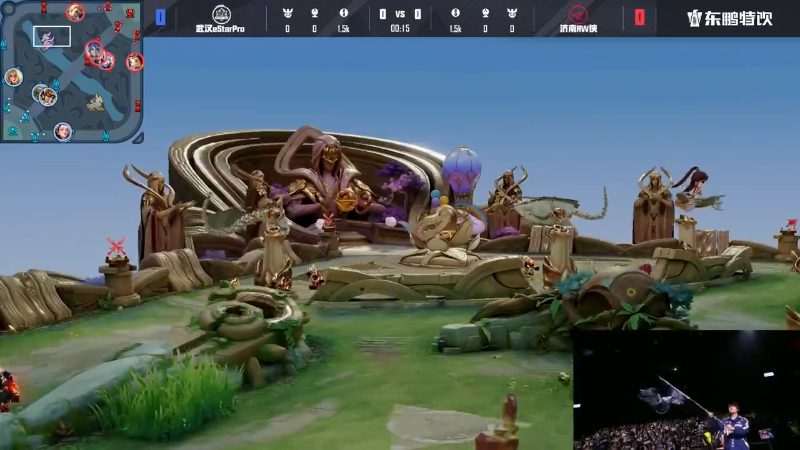Click the blue tower icon in the minimap's middle lane
Image resolution: width=800 pixels, height=450 pixels.
point(56,83)
